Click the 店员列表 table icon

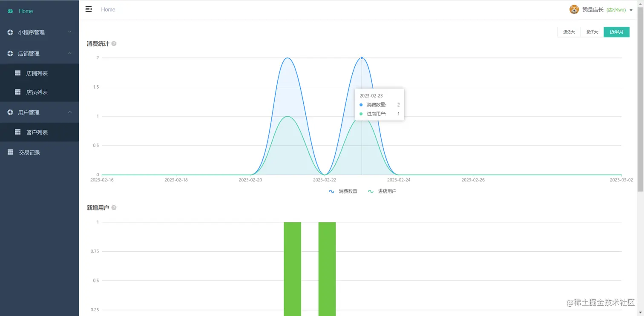point(18,92)
